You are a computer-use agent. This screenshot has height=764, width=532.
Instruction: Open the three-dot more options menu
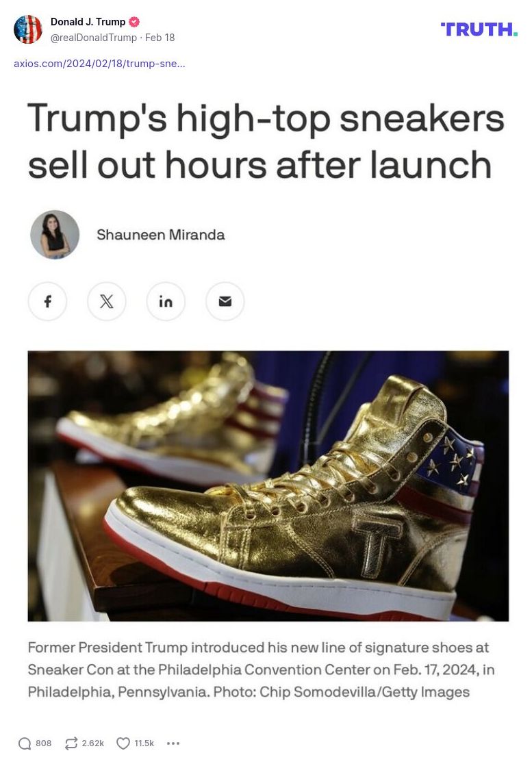click(x=173, y=743)
